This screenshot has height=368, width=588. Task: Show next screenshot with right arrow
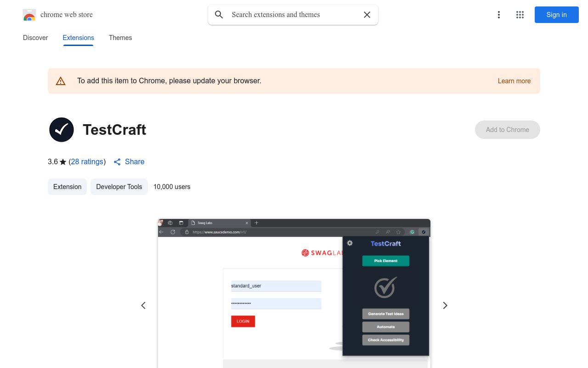tap(445, 305)
